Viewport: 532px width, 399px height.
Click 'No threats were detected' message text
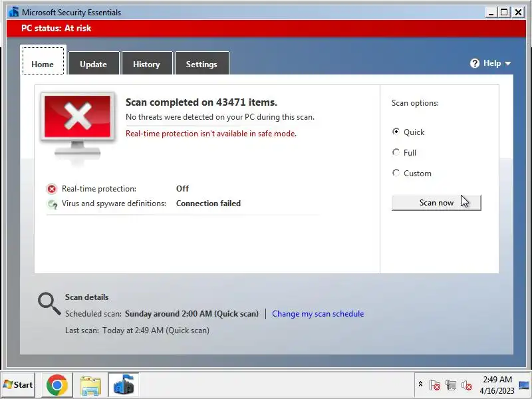pos(220,117)
